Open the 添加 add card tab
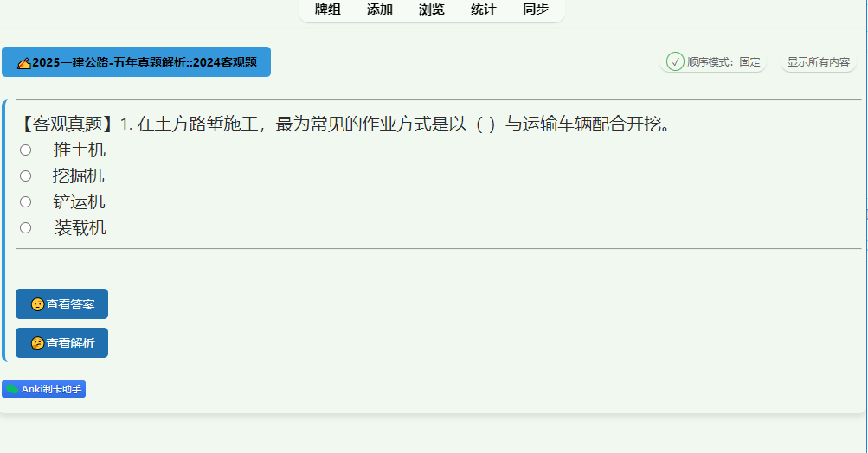The image size is (868, 453). (380, 10)
